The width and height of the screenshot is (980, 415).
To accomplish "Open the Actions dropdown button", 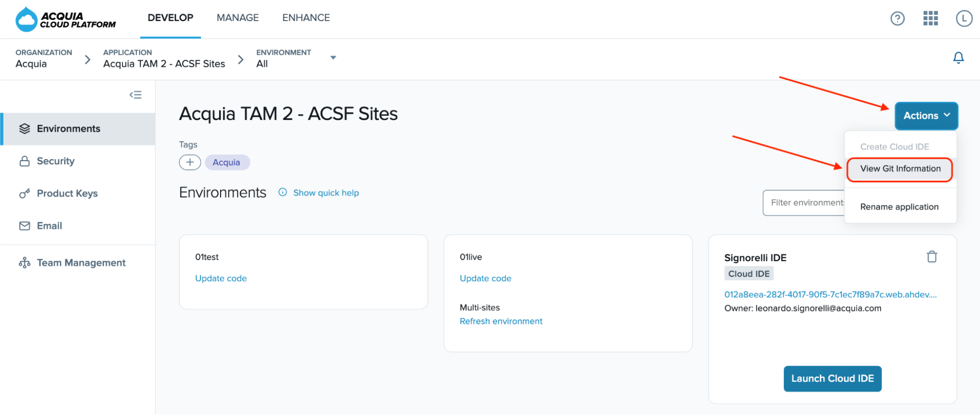I will click(926, 116).
